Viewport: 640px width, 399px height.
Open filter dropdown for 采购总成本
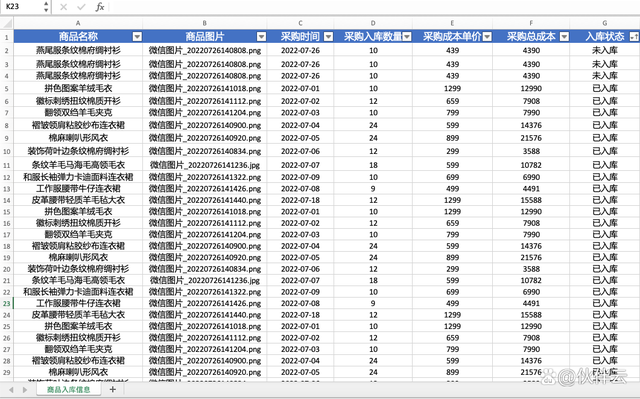pyautogui.click(x=564, y=37)
